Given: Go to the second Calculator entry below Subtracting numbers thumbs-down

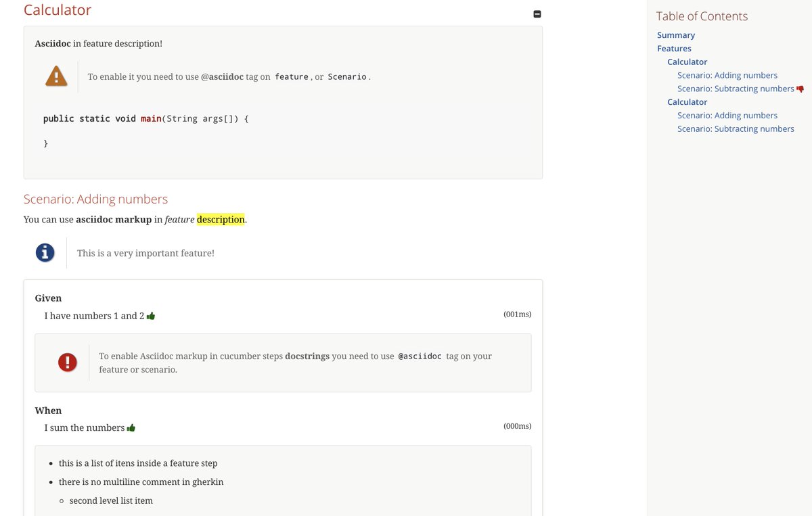Looking at the screenshot, I should (687, 102).
